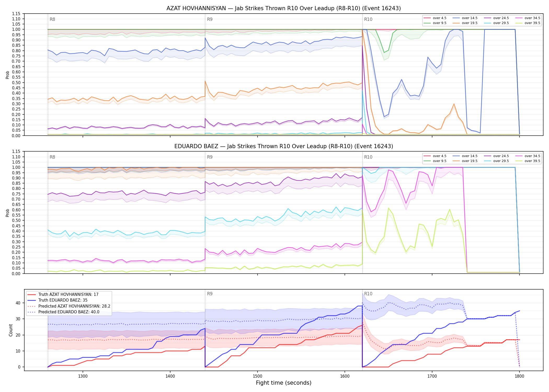
Task: Click the red line sample beside Truth AZAT HOVHANNISYAN
Action: [x=32, y=295]
